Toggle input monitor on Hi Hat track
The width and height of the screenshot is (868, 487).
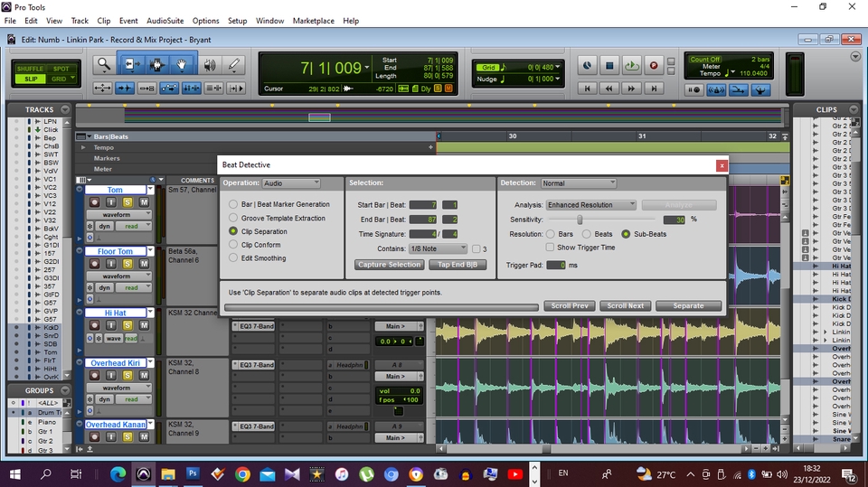click(x=110, y=325)
